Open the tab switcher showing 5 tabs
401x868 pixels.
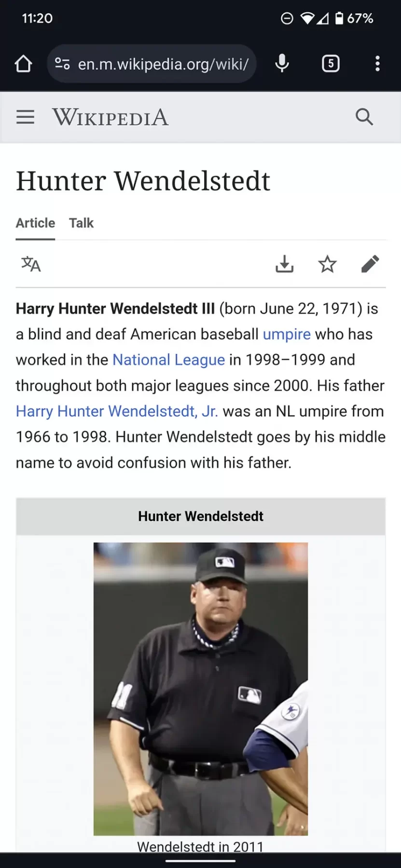[331, 64]
